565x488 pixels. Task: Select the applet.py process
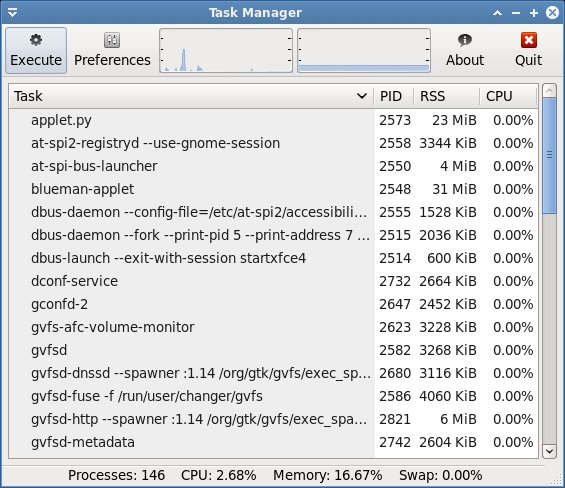click(x=273, y=120)
